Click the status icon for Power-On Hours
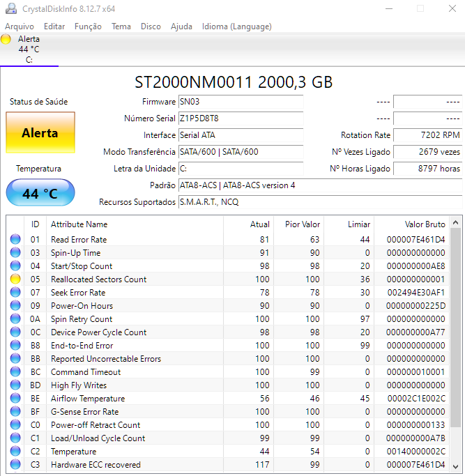The width and height of the screenshot is (465, 476). click(15, 305)
